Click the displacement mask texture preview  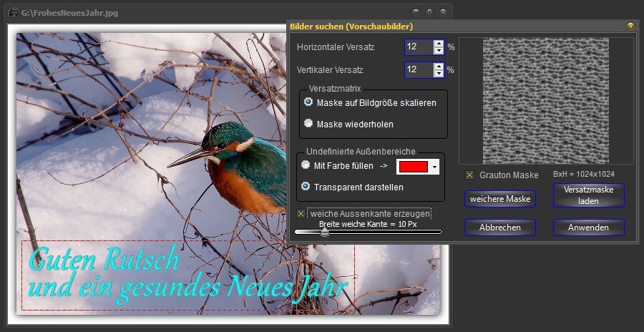coord(546,101)
